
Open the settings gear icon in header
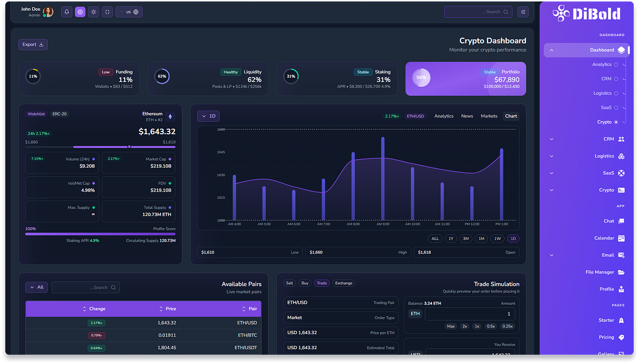pos(80,12)
